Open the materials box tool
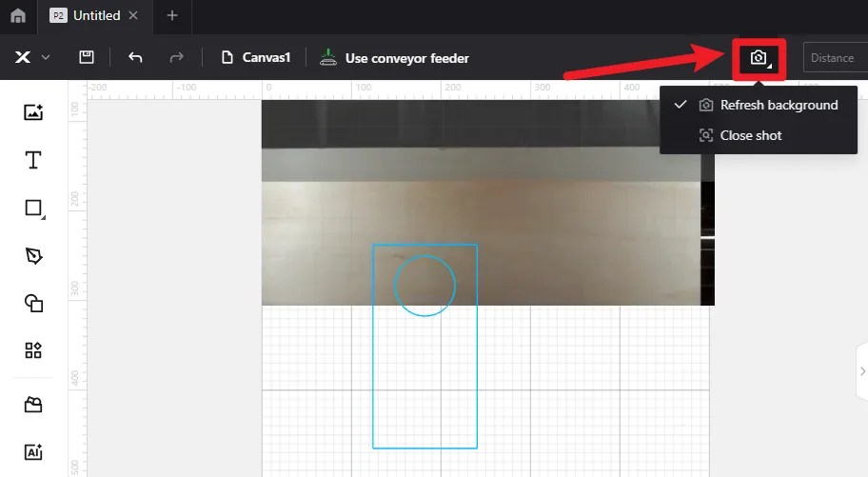The image size is (868, 477). (33, 405)
